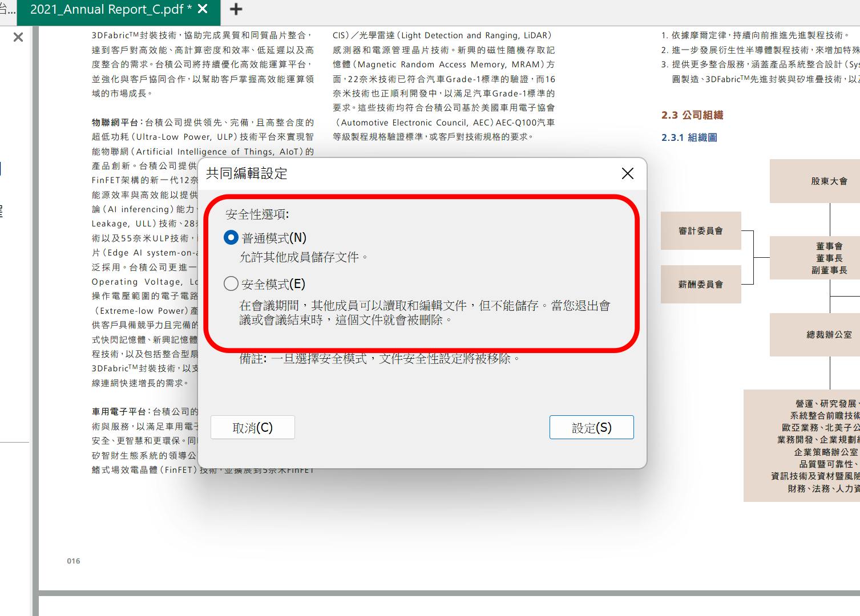Screen dimensions: 860x616
Task: Click the 薪酬委員會 box in org chart
Action: click(701, 284)
